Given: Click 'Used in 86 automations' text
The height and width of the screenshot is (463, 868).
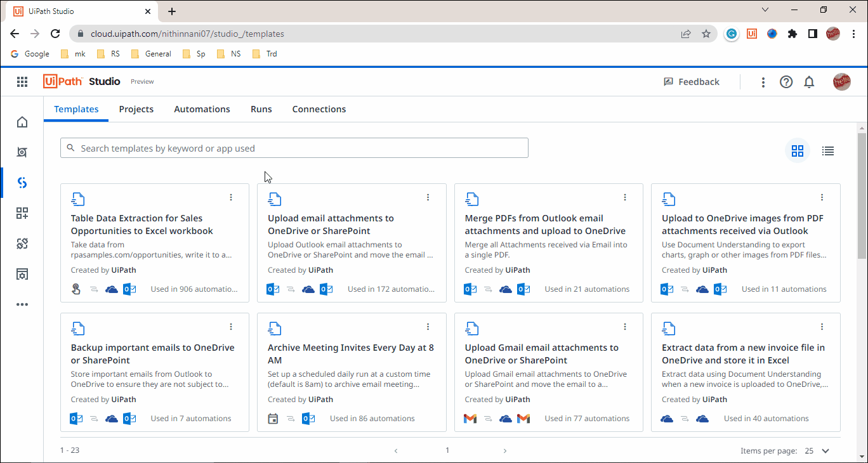Looking at the screenshot, I should pyautogui.click(x=372, y=419).
